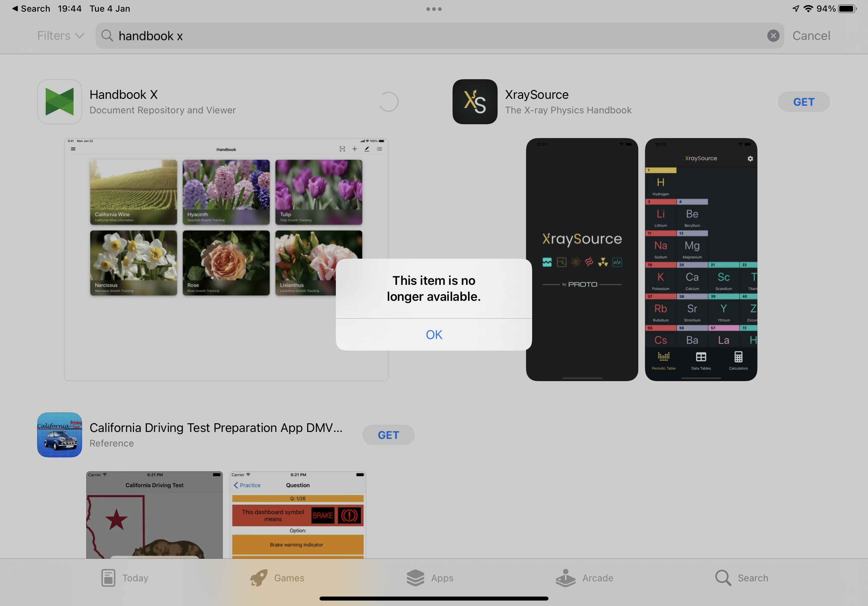
Task: Click the three-dot multitasking indicator
Action: tap(434, 9)
